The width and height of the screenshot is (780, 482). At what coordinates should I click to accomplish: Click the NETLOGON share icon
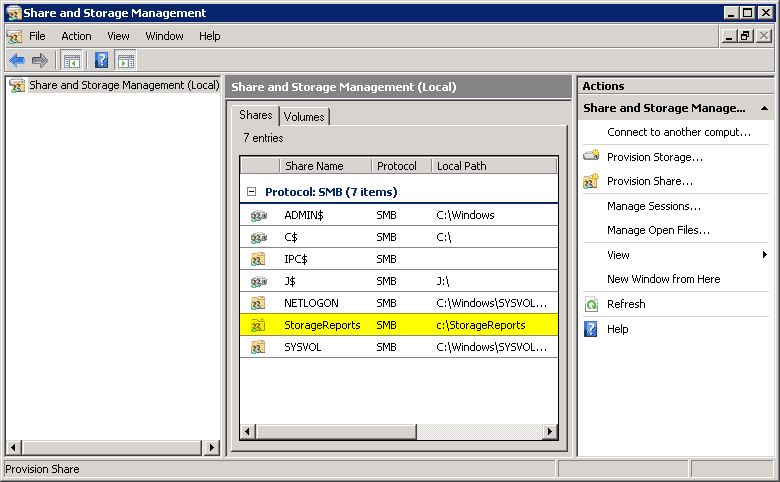[x=258, y=303]
